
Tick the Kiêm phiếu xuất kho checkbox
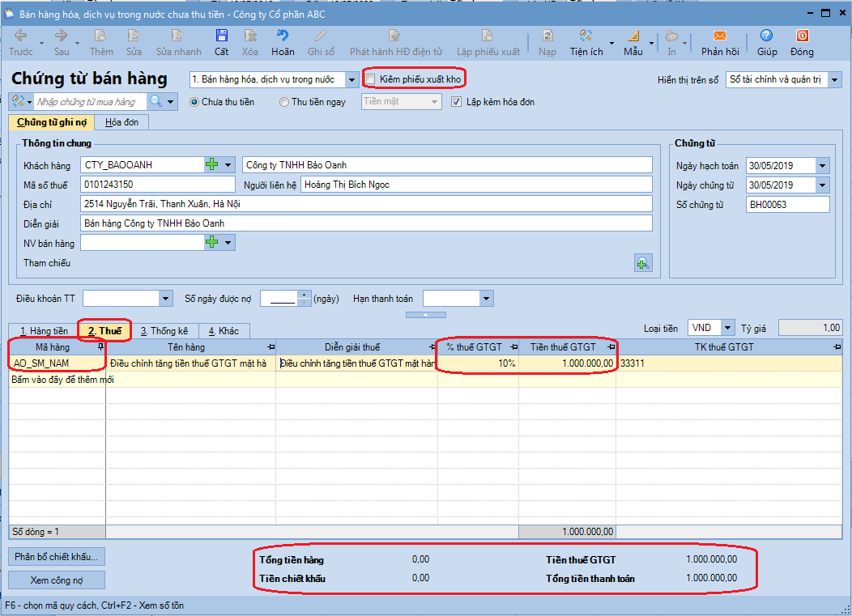point(370,79)
